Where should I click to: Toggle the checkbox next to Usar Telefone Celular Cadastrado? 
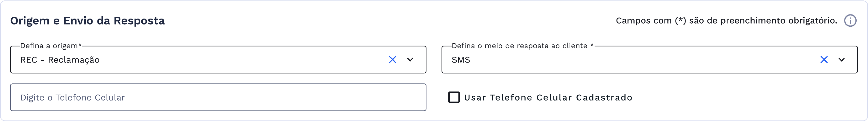click(x=454, y=97)
